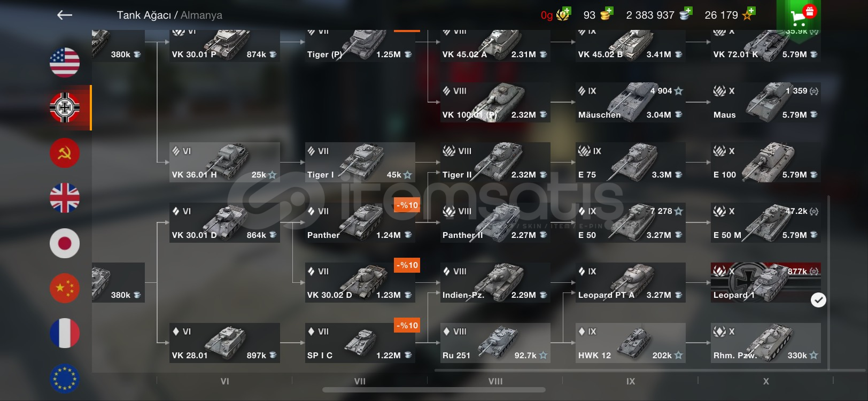
Task: Select the German flag nation tab
Action: [x=65, y=107]
